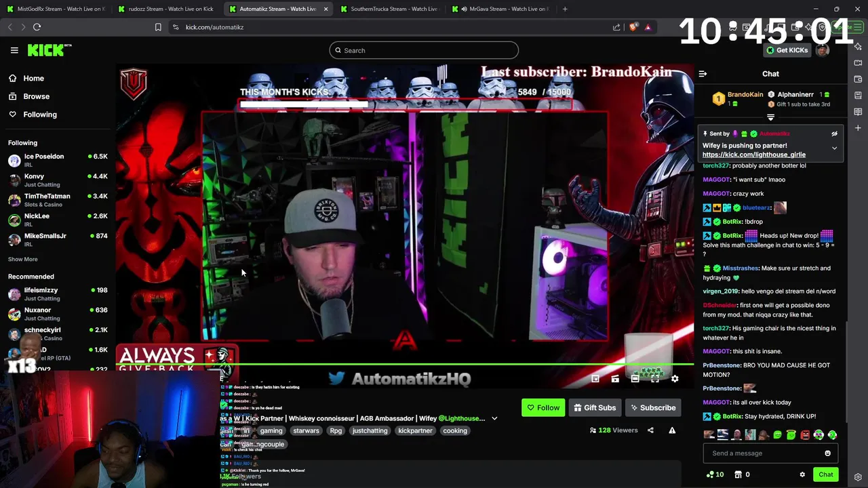Follow the Automatikz channel

coord(543,407)
